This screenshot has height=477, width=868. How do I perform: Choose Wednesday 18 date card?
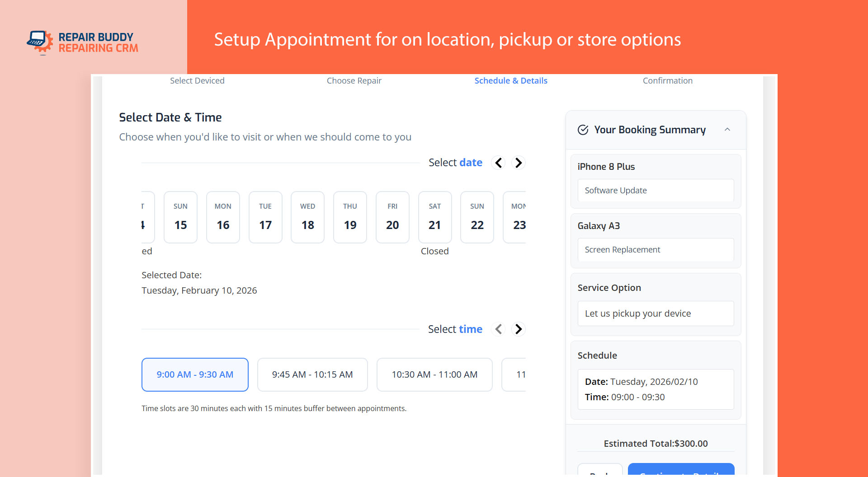click(307, 217)
